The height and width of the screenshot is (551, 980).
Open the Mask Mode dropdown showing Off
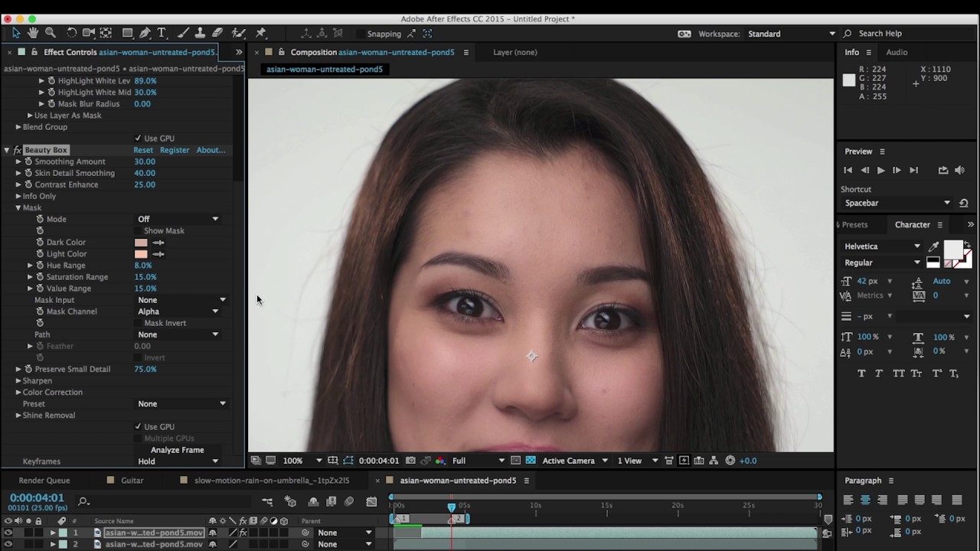[x=178, y=219]
